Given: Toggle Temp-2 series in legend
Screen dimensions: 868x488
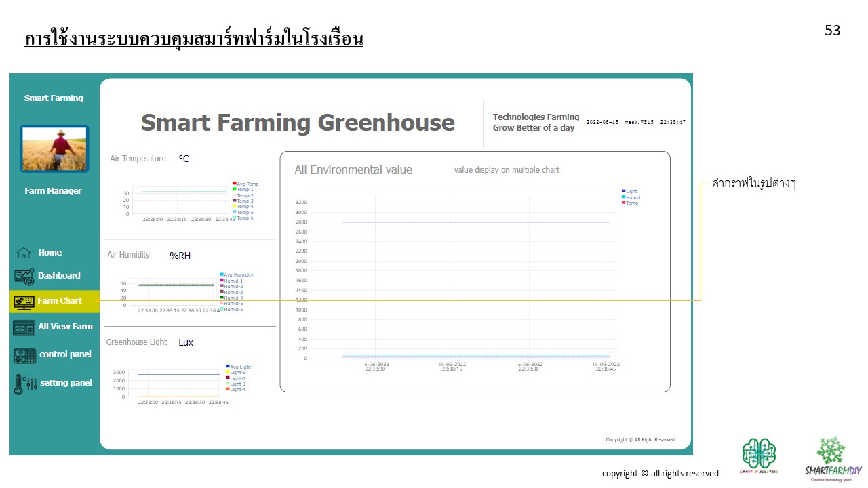Looking at the screenshot, I should click(x=243, y=195).
